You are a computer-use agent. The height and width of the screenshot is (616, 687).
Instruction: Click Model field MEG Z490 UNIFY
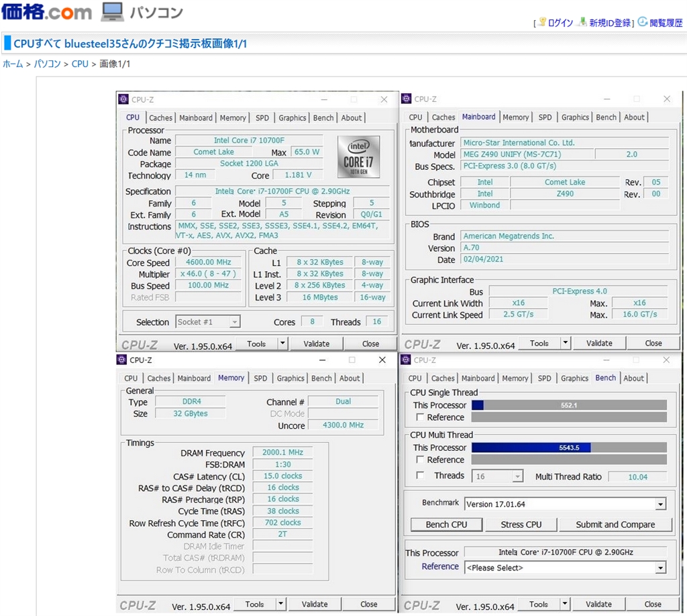click(527, 154)
